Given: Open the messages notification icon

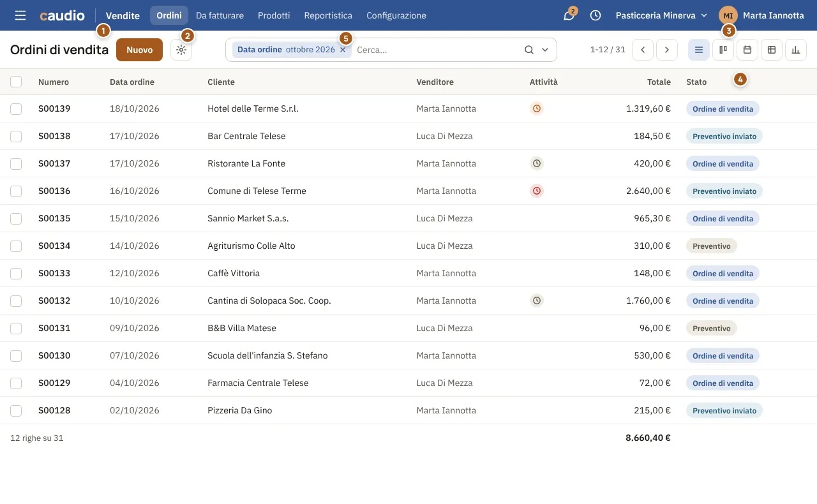Looking at the screenshot, I should [x=569, y=15].
